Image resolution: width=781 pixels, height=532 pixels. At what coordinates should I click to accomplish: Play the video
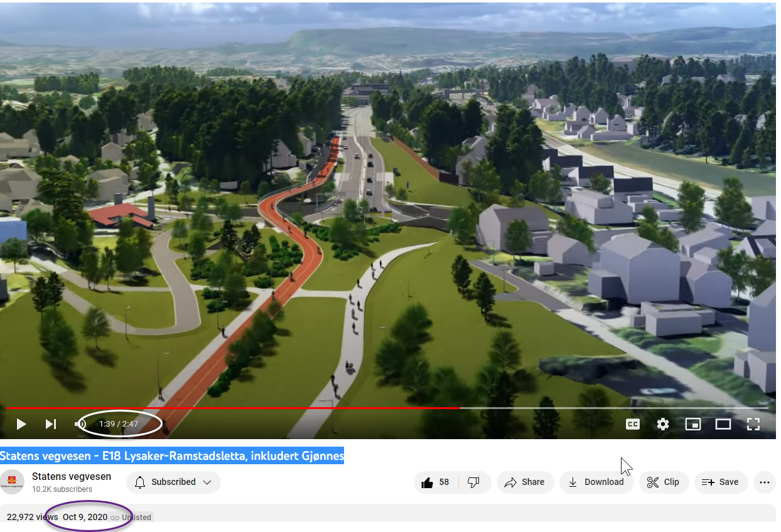pos(21,424)
